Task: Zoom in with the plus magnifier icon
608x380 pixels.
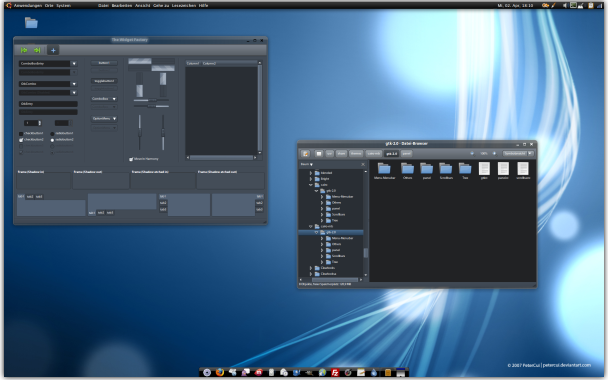Action: click(x=494, y=154)
